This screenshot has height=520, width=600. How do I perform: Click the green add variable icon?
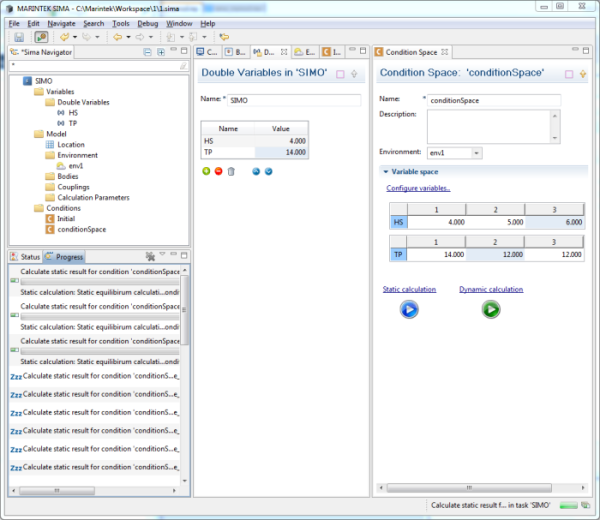click(x=207, y=171)
